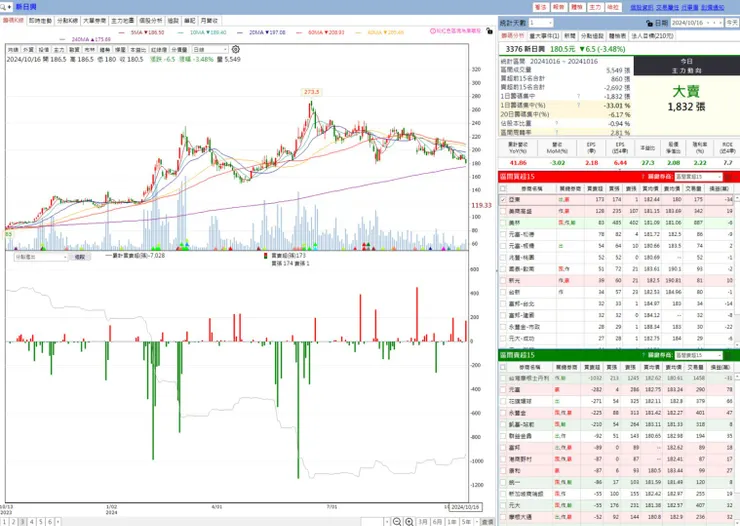Open the 統計天數 dropdown

point(541,23)
